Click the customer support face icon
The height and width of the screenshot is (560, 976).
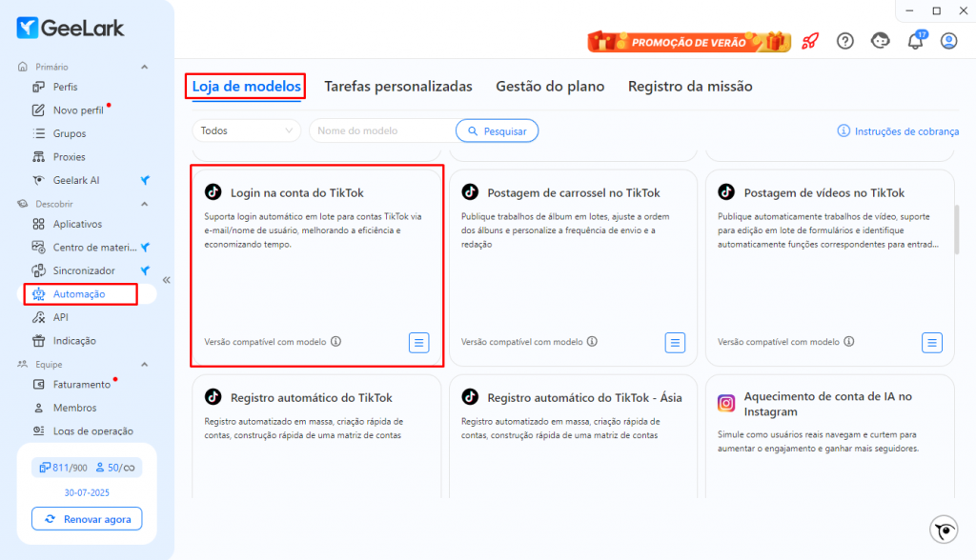[x=880, y=41]
